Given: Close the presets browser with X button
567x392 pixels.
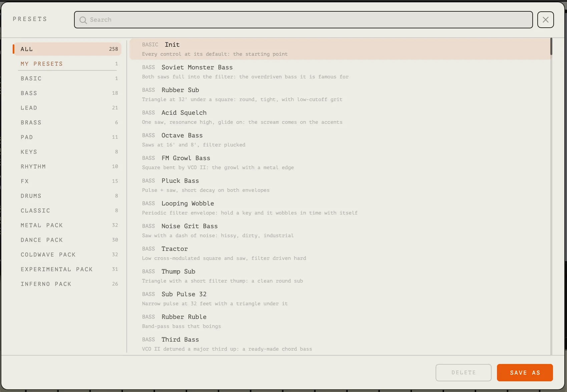Looking at the screenshot, I should click(x=545, y=20).
